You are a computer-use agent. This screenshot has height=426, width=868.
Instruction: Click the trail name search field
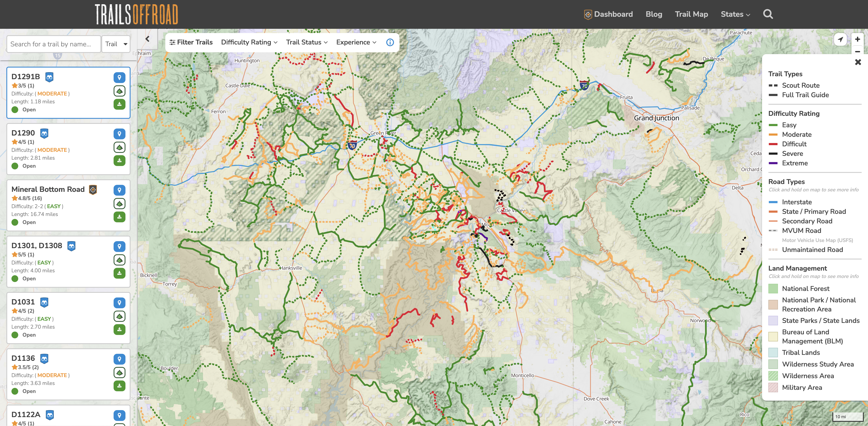click(54, 44)
